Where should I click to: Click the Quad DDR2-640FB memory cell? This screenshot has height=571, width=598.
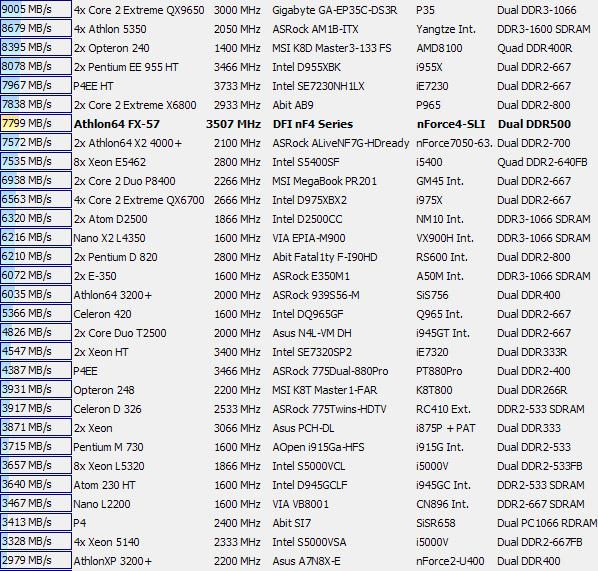[542, 162]
